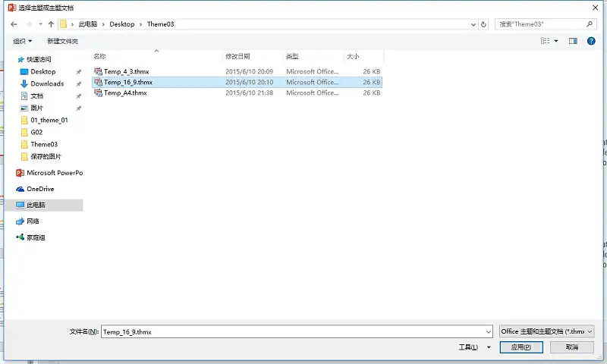Select the Temp_4_3.thmx file
This screenshot has height=364, width=607.
click(126, 71)
